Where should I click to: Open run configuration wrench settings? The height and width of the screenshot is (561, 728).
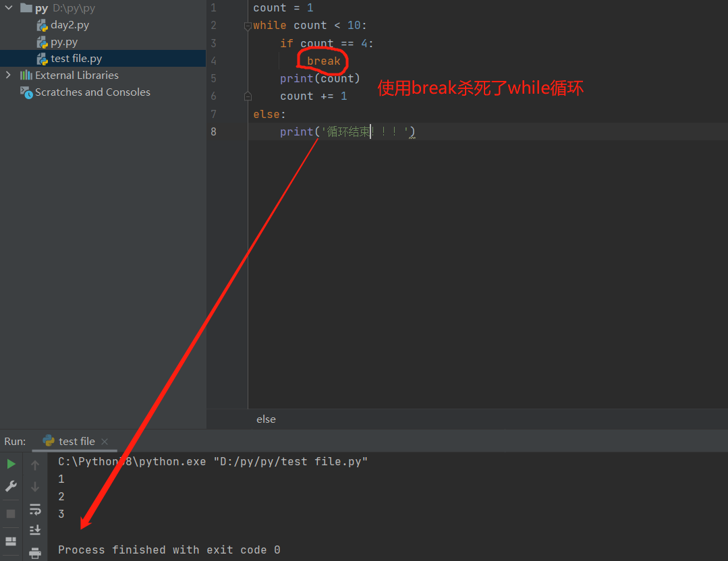pos(11,485)
